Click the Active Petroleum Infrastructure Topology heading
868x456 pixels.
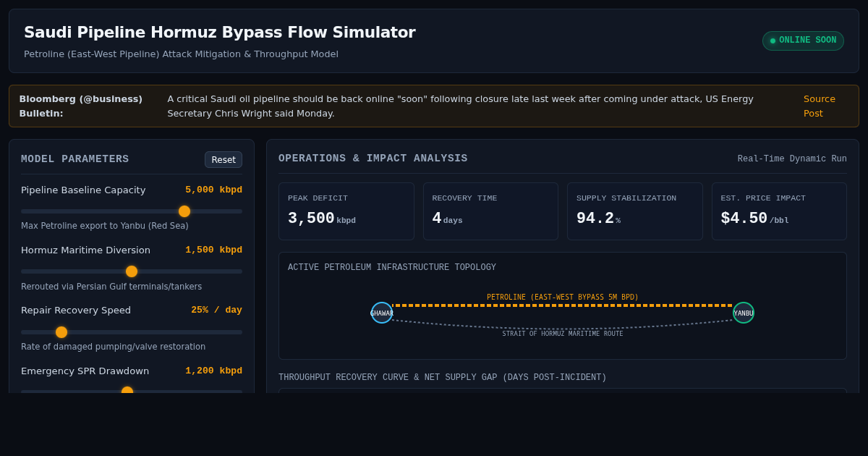click(x=392, y=268)
